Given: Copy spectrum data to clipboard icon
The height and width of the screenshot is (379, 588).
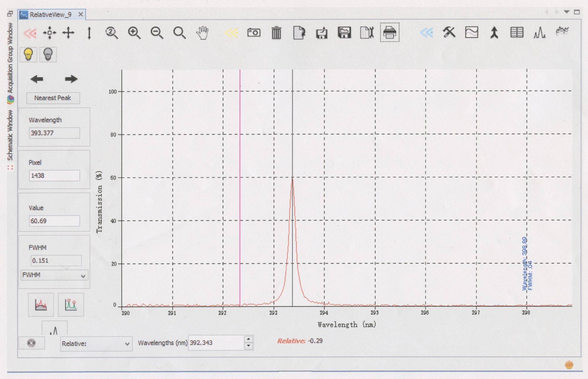Looking at the screenshot, I should [x=299, y=33].
